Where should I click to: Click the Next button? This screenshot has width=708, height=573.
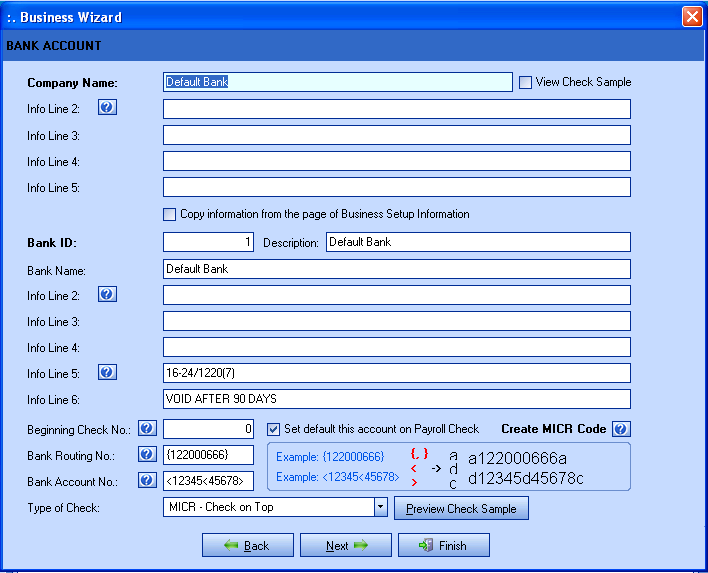(345, 545)
